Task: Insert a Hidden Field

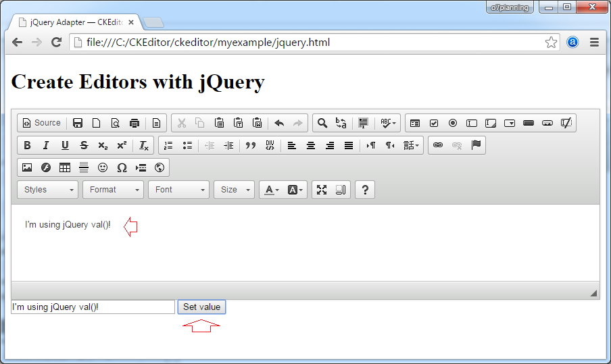Action: coord(566,123)
